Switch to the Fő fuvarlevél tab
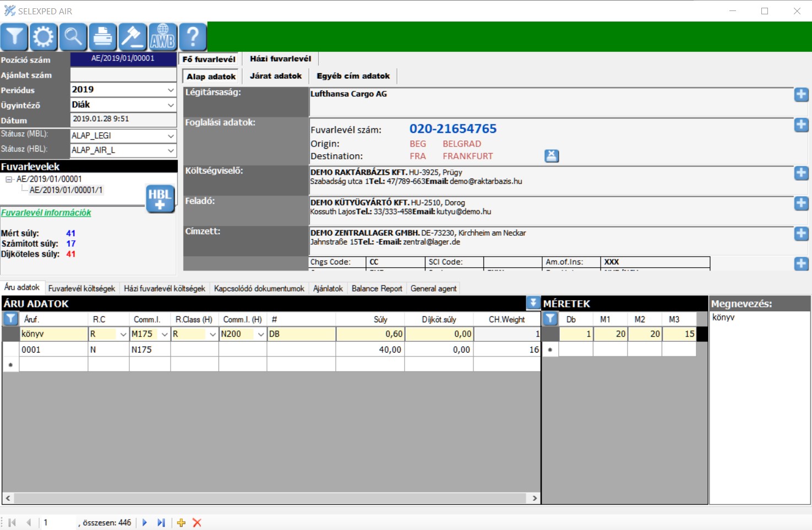This screenshot has width=812, height=530. [x=209, y=59]
